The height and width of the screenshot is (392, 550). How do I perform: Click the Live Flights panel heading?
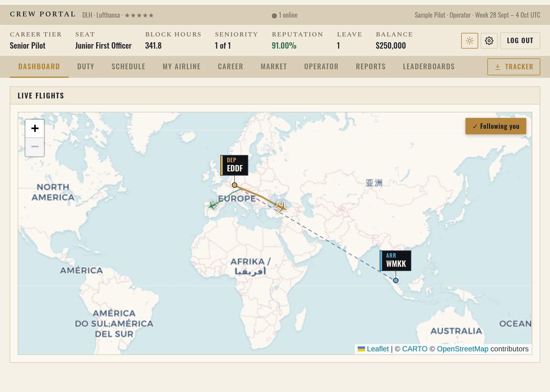[x=41, y=96]
